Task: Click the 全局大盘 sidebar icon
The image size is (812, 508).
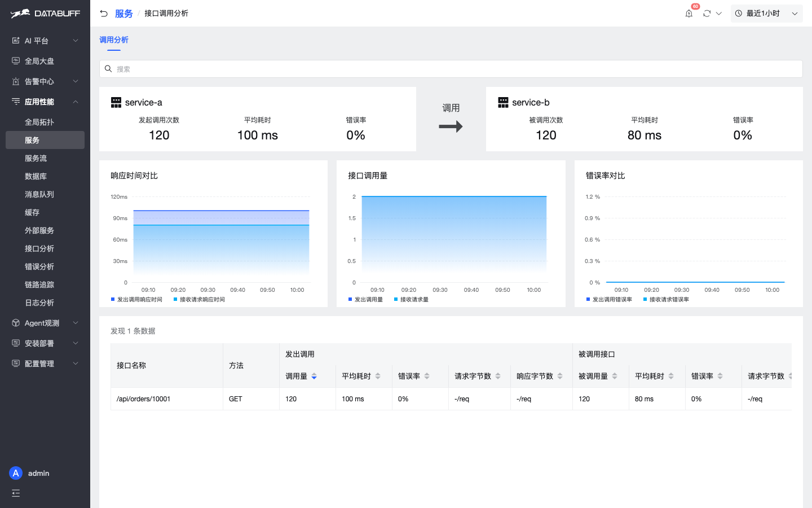Action: pyautogui.click(x=16, y=61)
